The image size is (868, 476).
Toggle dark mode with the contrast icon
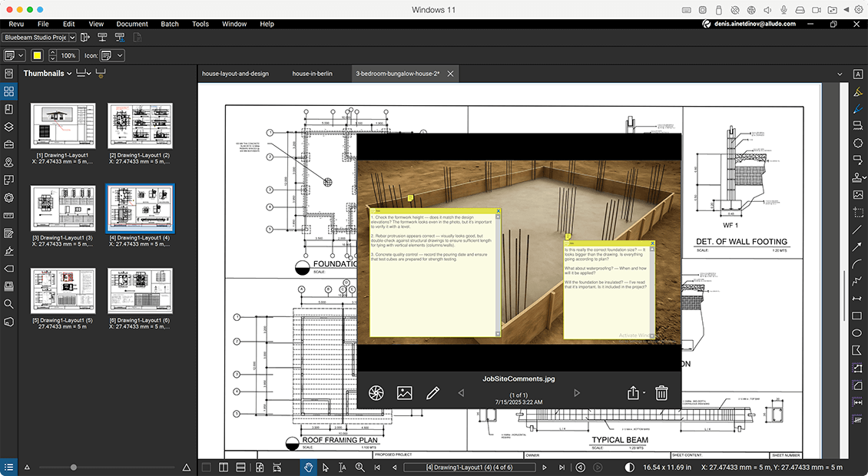(628, 466)
